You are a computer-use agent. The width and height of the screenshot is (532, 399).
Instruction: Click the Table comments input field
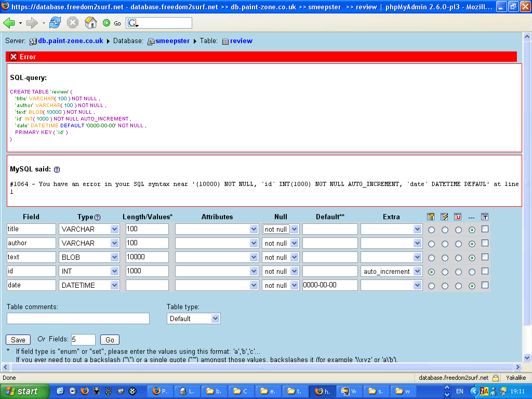pyautogui.click(x=78, y=318)
